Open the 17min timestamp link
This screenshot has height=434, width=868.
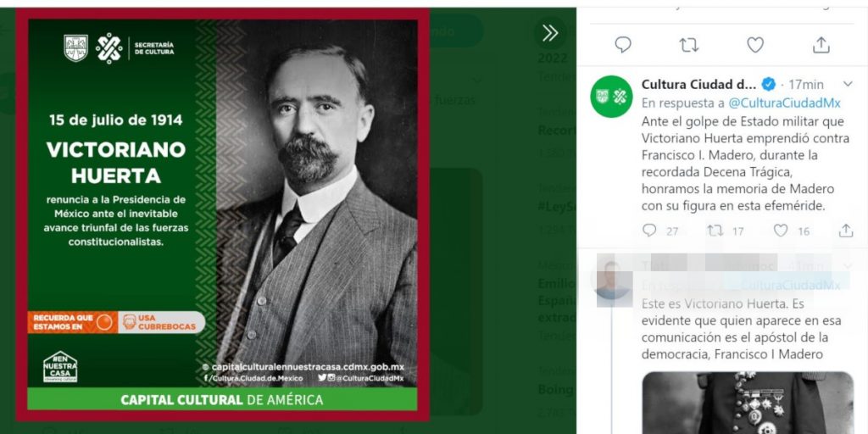point(806,84)
